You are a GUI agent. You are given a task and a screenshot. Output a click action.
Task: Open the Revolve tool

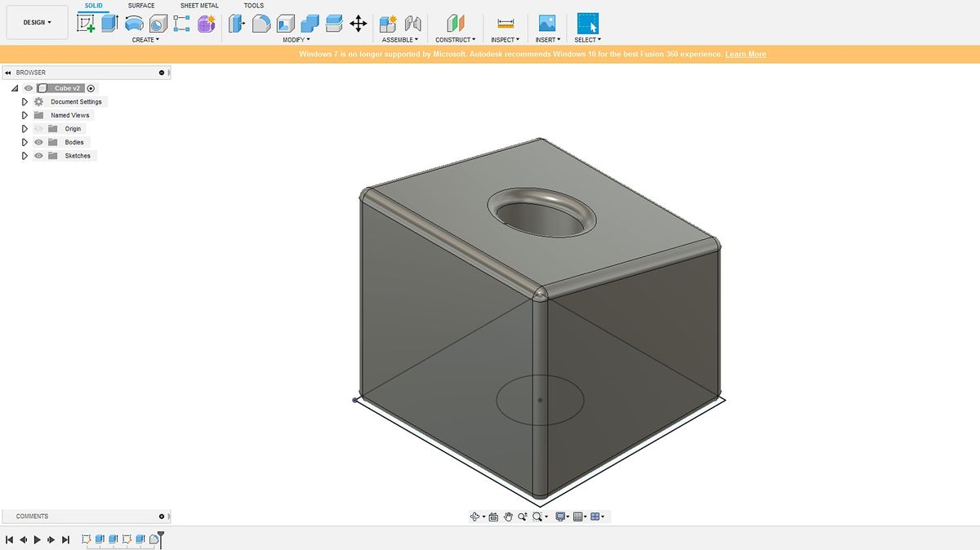pyautogui.click(x=135, y=22)
